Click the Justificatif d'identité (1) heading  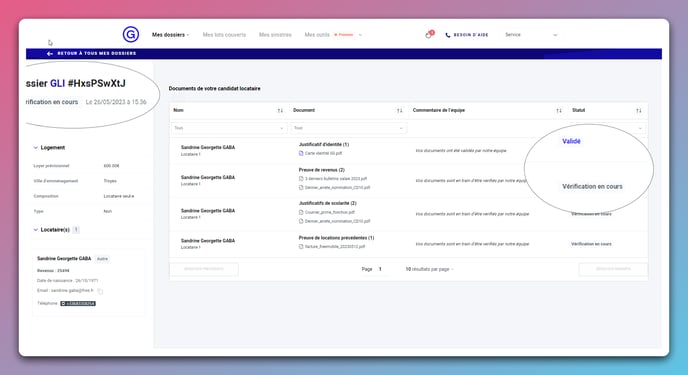coord(324,144)
